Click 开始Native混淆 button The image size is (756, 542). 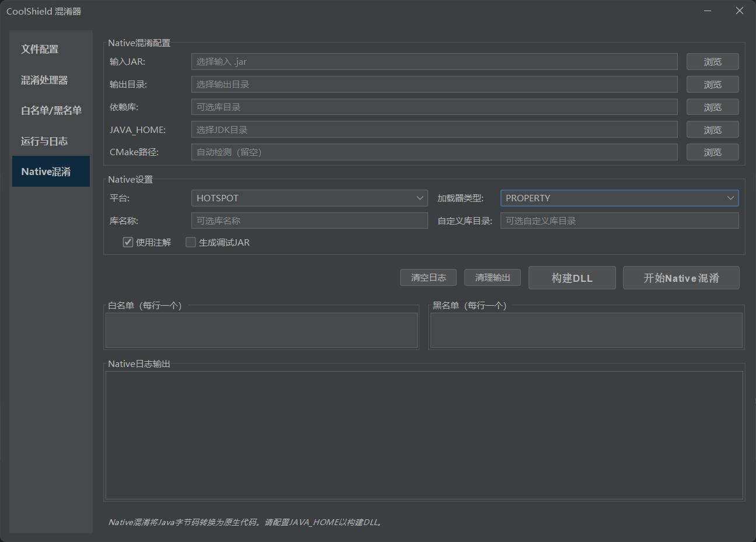(681, 278)
